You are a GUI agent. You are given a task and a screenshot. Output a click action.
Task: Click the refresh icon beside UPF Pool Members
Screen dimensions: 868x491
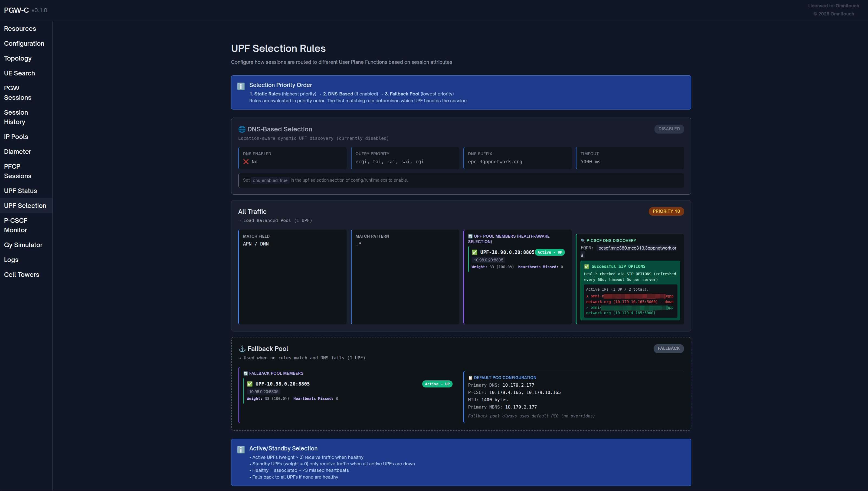470,236
